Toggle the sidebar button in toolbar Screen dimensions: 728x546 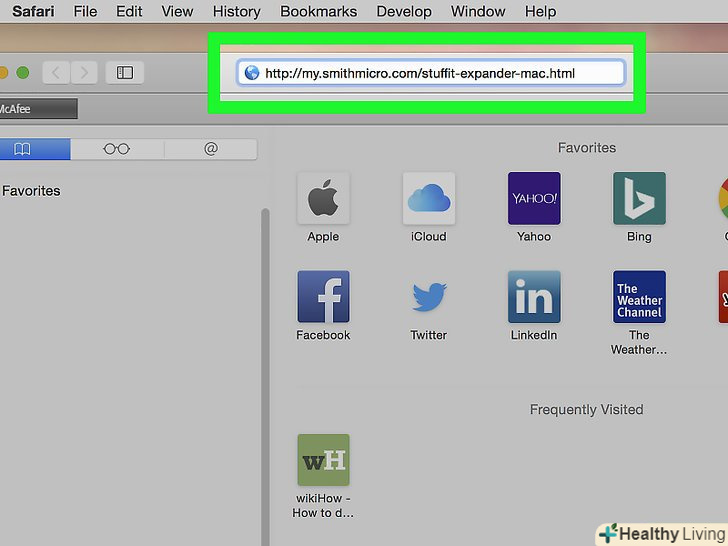tap(124, 72)
